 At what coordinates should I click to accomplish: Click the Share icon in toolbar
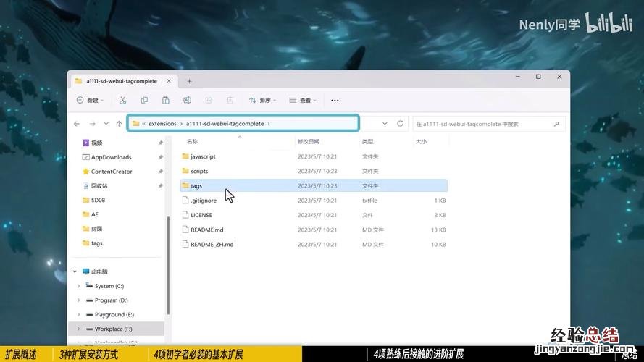coord(209,100)
